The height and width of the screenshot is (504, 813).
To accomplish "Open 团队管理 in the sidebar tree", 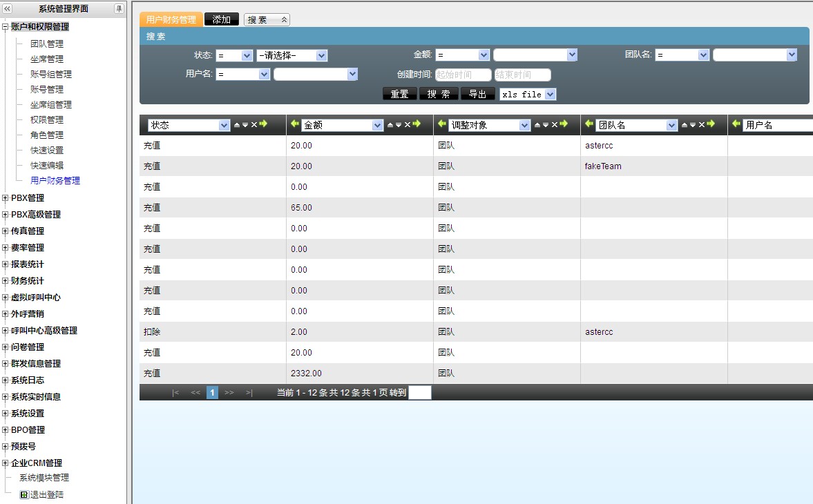I will (x=47, y=43).
